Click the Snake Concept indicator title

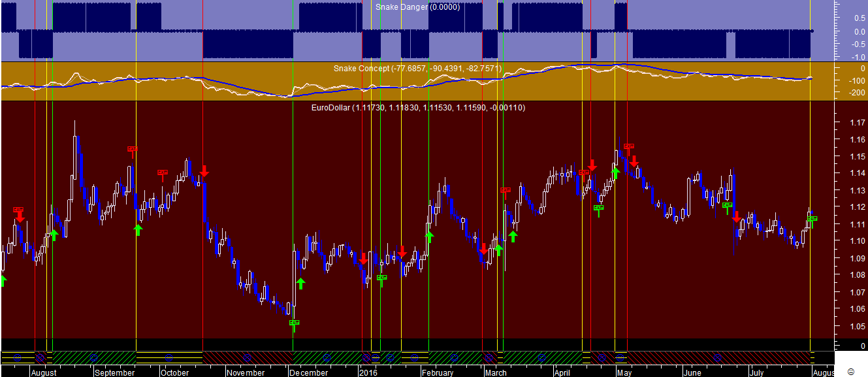point(417,68)
